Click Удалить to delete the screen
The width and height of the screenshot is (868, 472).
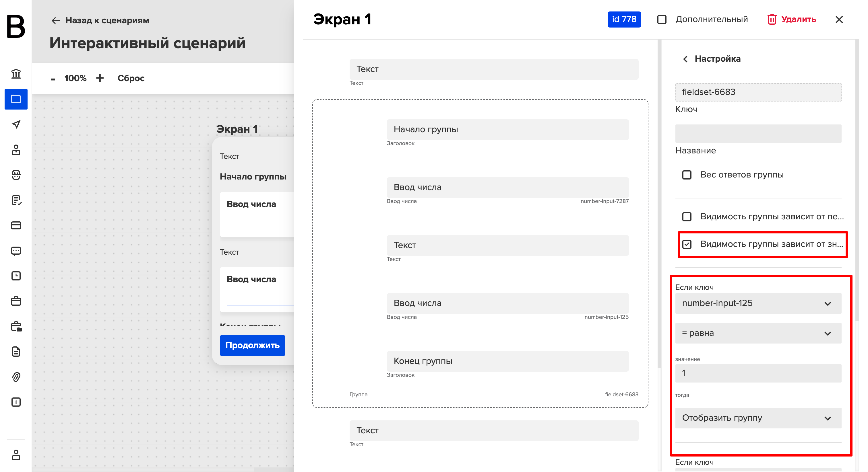click(x=792, y=19)
